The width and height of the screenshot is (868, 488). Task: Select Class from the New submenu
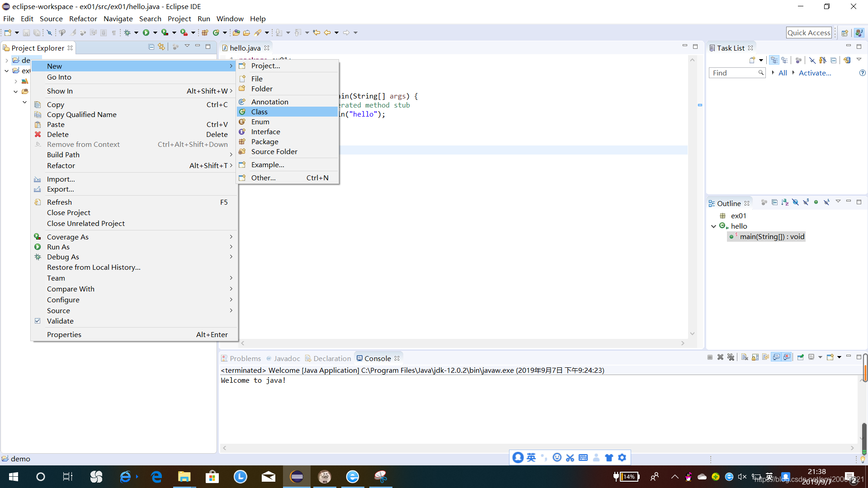(259, 112)
